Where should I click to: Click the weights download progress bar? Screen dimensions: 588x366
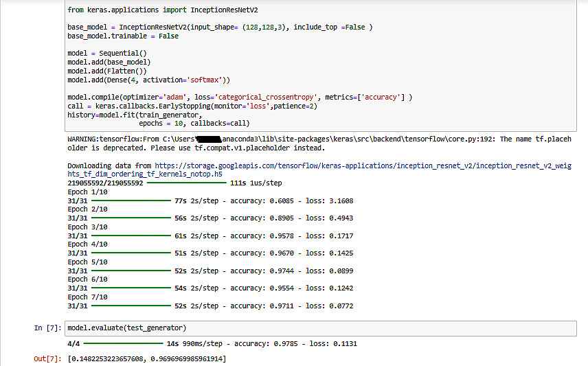point(186,183)
